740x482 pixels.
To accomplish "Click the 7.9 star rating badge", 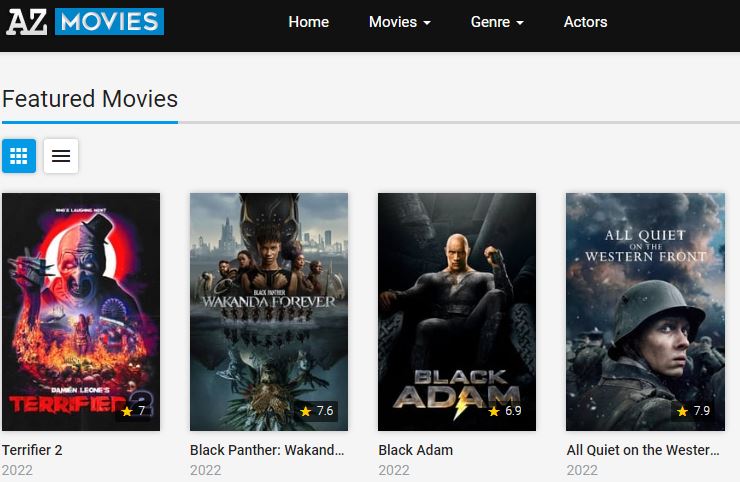I will (x=694, y=411).
